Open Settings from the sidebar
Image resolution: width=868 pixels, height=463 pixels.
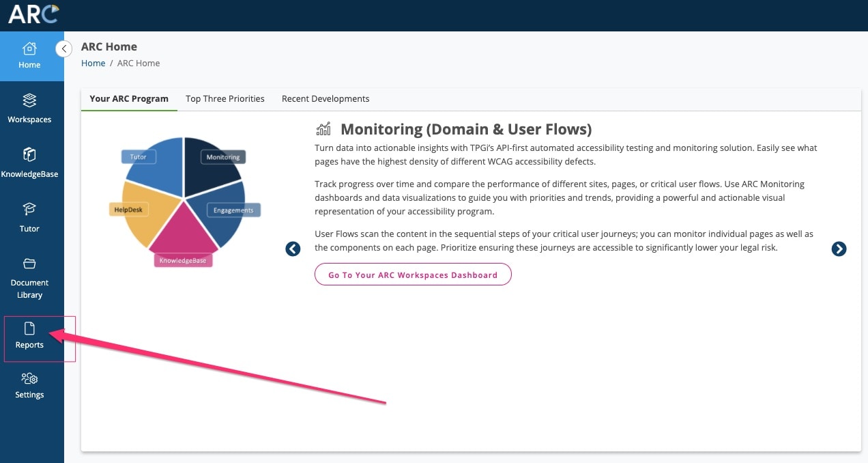click(x=29, y=386)
